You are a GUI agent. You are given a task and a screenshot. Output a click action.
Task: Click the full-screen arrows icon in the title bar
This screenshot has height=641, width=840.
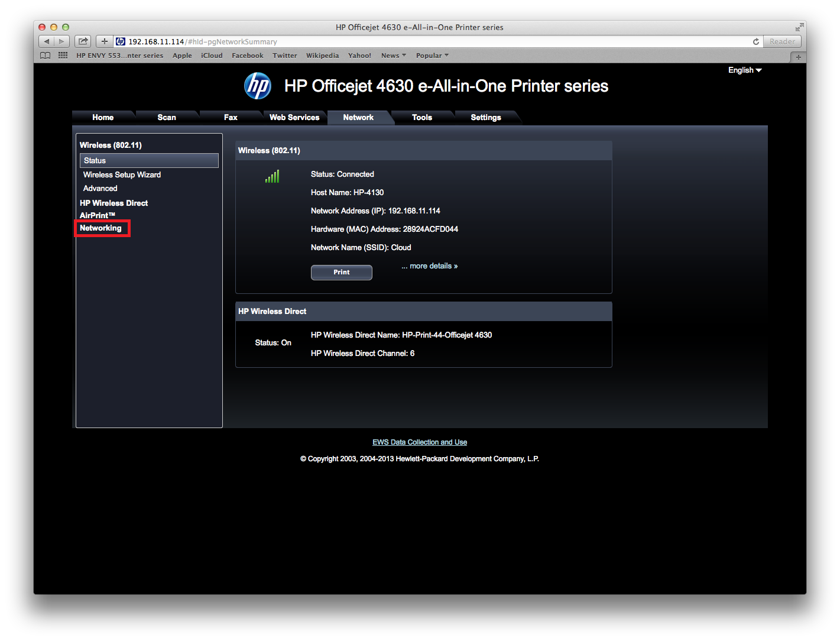pyautogui.click(x=799, y=27)
